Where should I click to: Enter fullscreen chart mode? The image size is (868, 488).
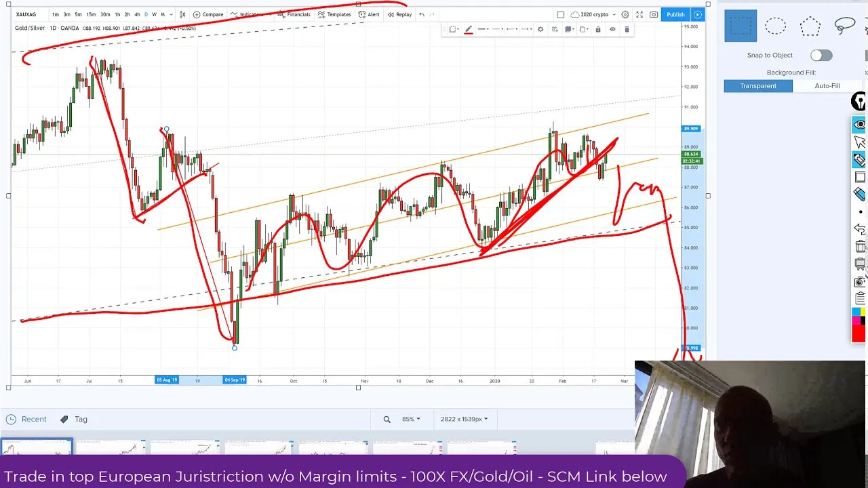[x=639, y=14]
